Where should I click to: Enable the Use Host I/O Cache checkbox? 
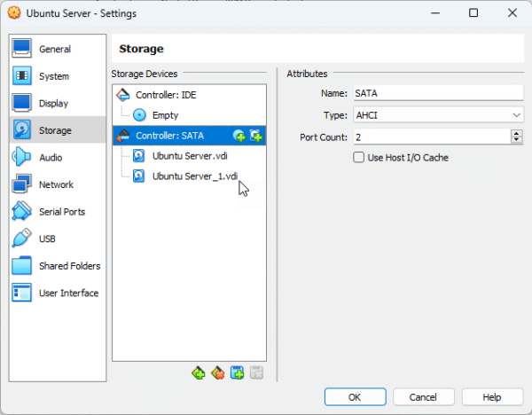point(359,158)
